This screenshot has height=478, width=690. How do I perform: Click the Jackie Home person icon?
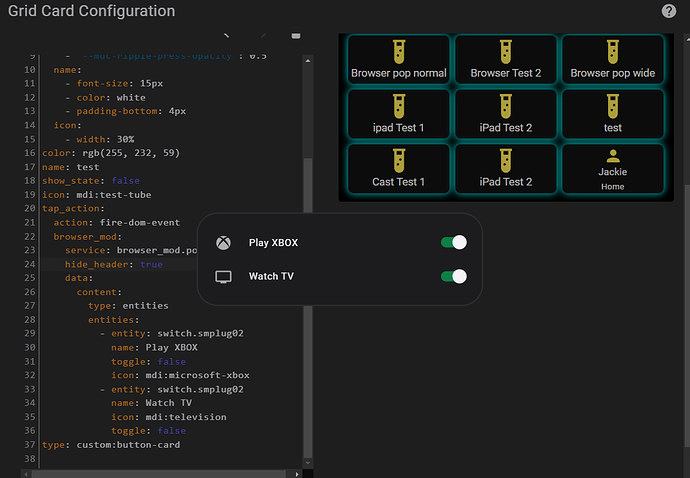(613, 156)
